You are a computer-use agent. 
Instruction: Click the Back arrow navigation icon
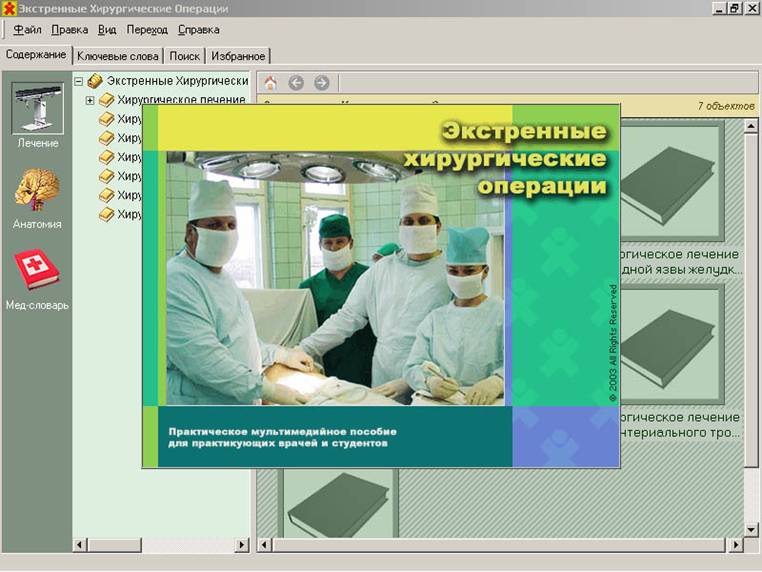[296, 83]
